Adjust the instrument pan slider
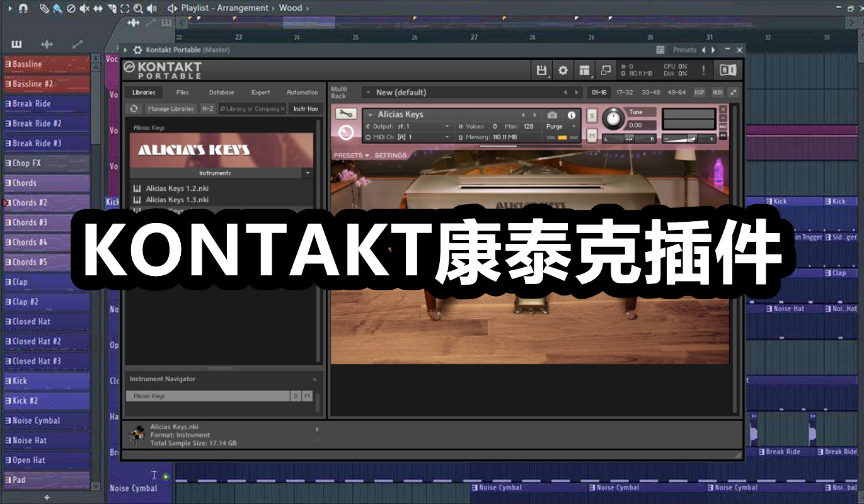This screenshot has height=504, width=864. [x=630, y=139]
